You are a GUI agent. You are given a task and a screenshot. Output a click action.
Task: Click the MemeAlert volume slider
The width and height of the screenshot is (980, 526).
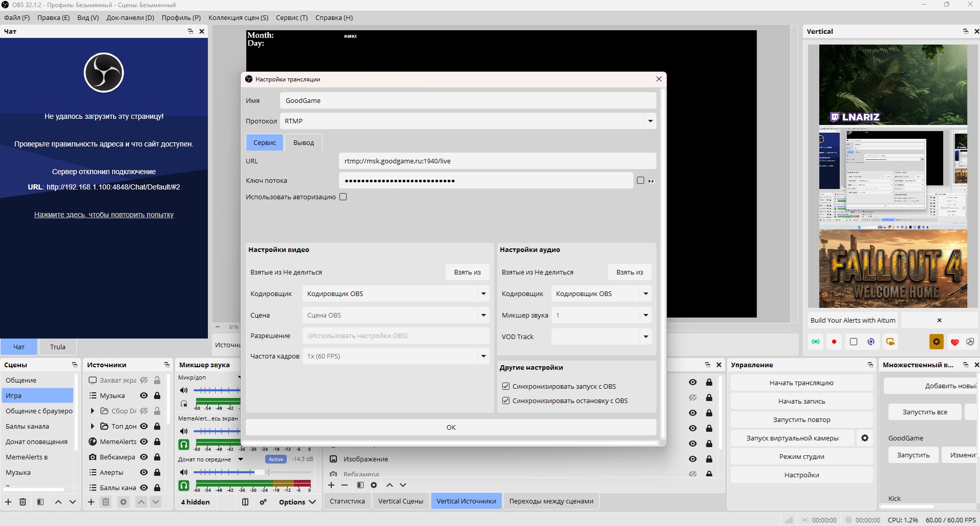click(x=217, y=431)
